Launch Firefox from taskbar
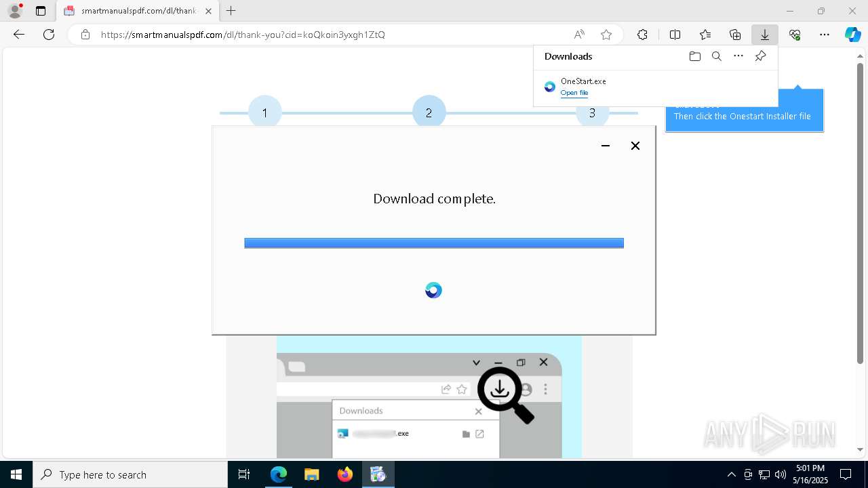This screenshot has width=868, height=488. click(x=345, y=474)
